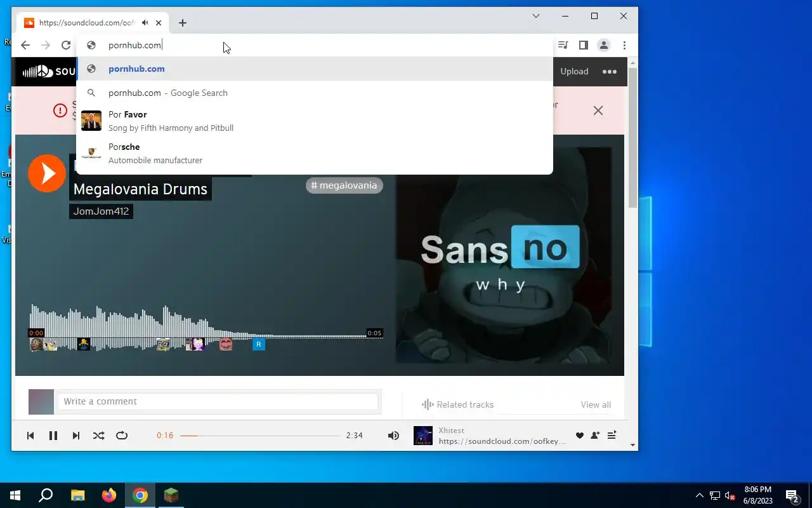
Task: Mute the SoundCloud tab via speaker icon
Action: [x=145, y=23]
